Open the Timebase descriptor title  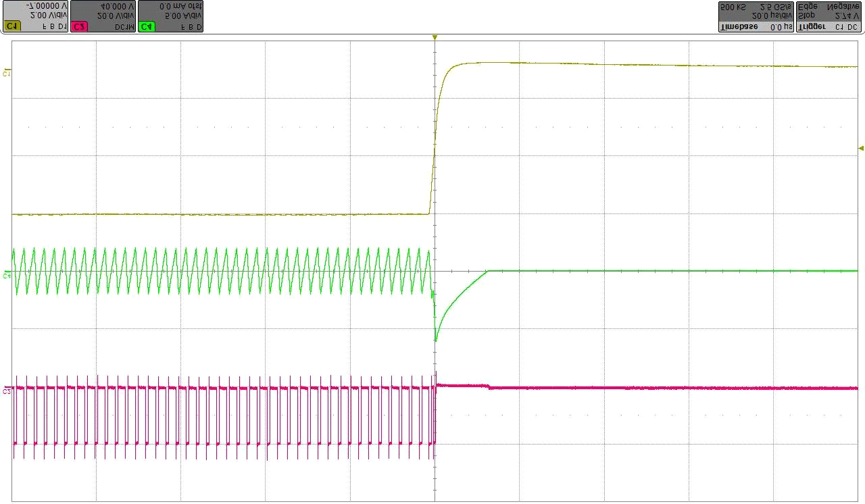(738, 26)
